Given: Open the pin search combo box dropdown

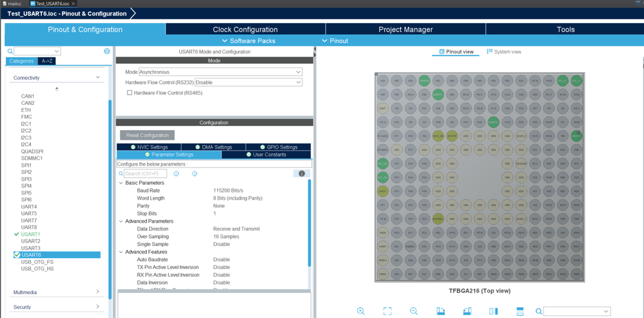Looking at the screenshot, I should (x=607, y=311).
